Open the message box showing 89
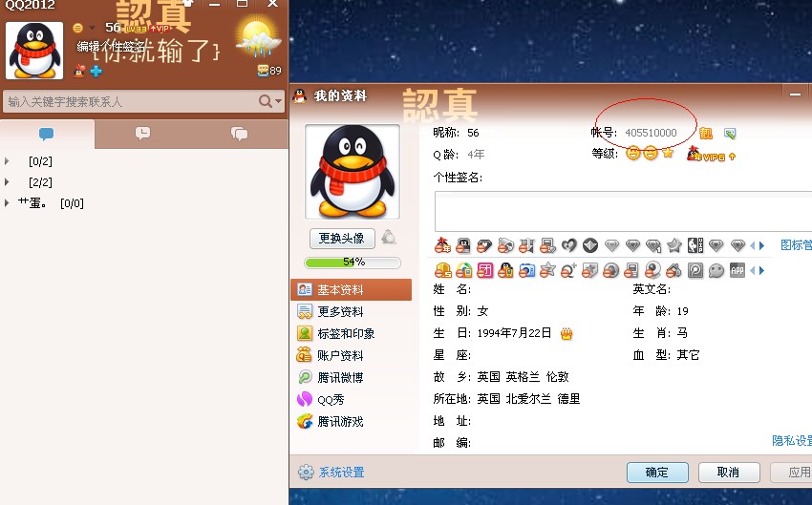 pos(269,71)
